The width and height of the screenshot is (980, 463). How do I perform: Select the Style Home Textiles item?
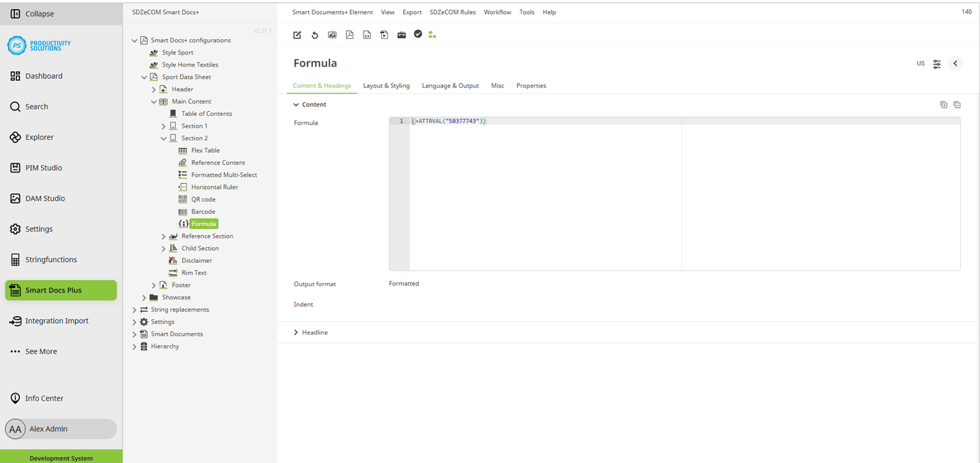[x=190, y=65]
